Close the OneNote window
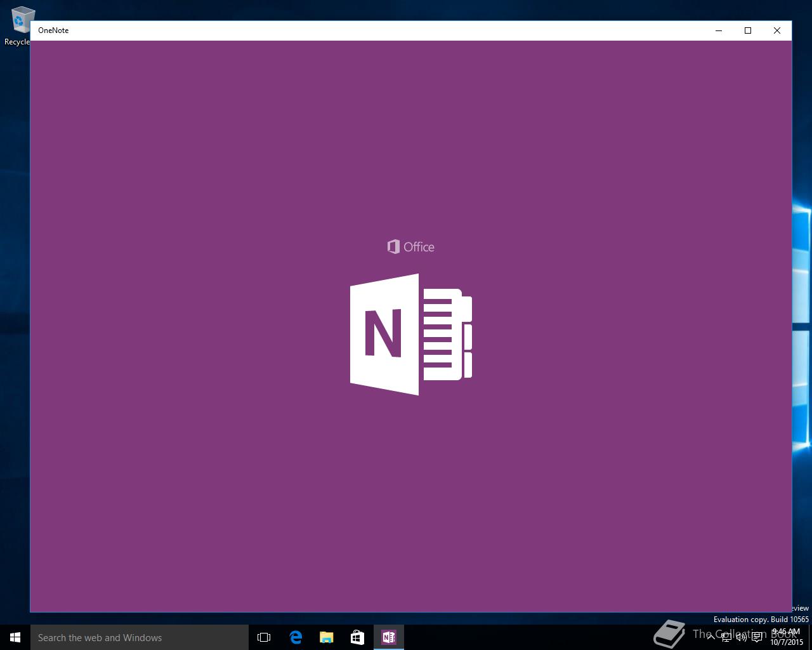 click(777, 30)
